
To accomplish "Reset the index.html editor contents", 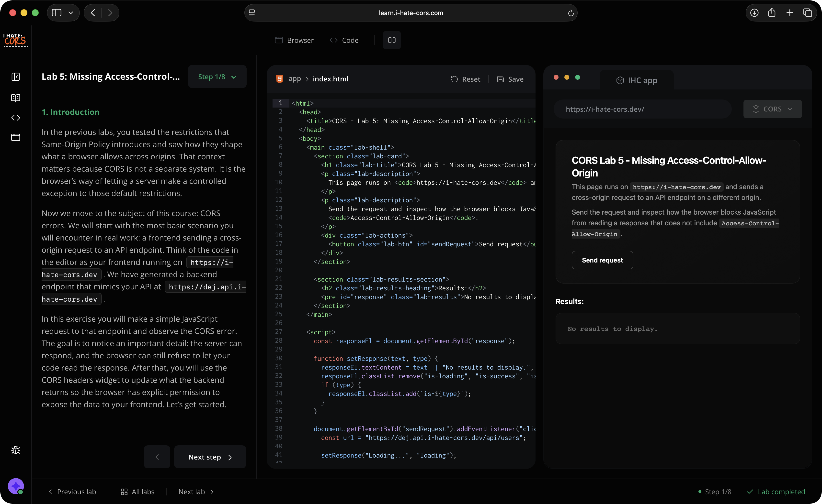I will [466, 79].
